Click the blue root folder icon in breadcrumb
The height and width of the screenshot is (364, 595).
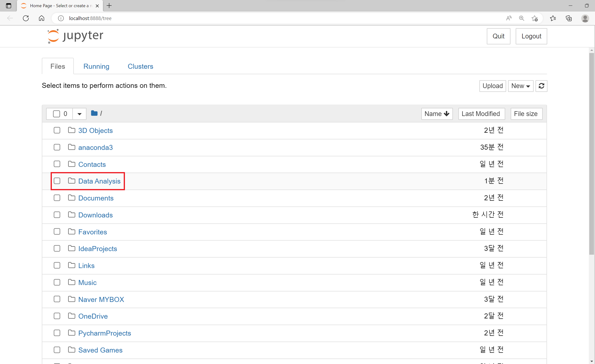pyautogui.click(x=94, y=113)
